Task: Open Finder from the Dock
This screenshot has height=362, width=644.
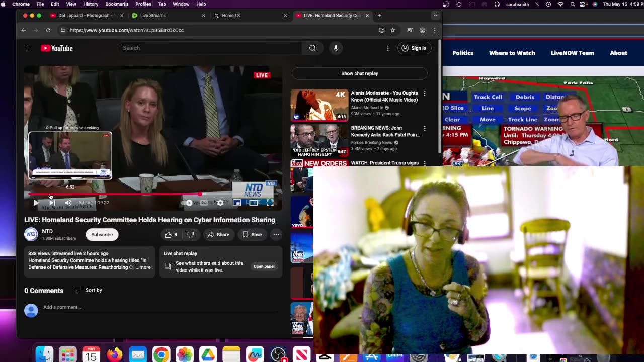Action: point(45,354)
